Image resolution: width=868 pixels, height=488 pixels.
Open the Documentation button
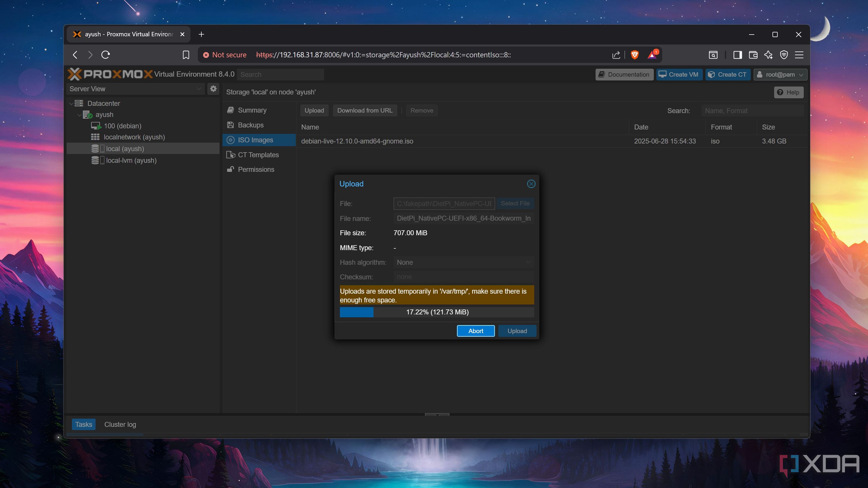tap(624, 74)
